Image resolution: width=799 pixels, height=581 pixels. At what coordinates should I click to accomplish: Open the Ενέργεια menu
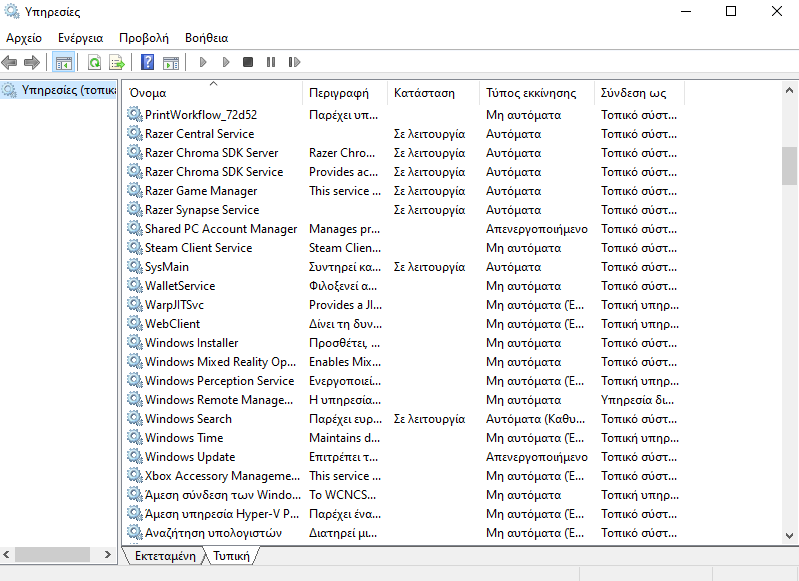point(80,38)
